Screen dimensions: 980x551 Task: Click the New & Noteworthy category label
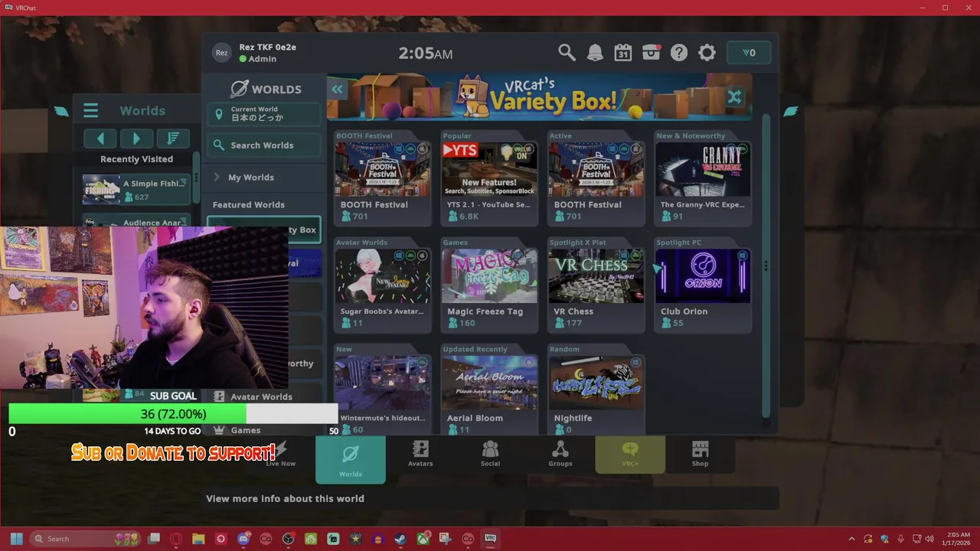coord(691,135)
